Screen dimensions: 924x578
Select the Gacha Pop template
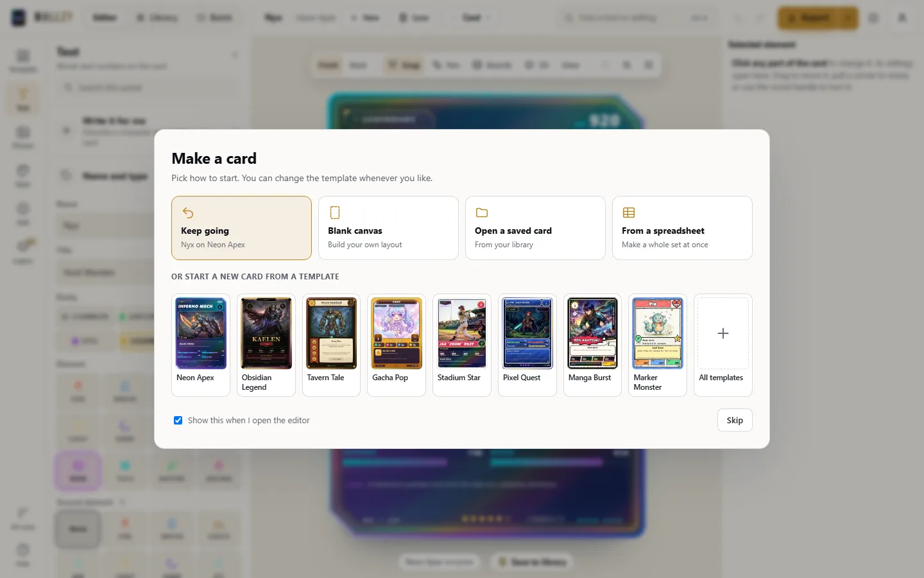(397, 345)
